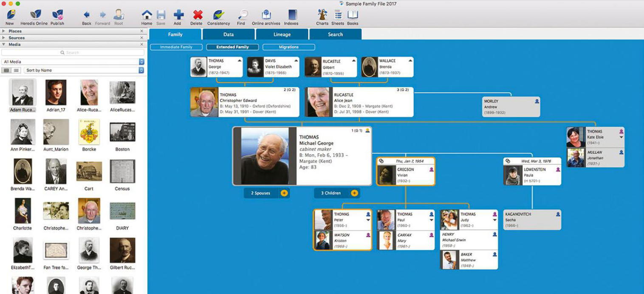The height and width of the screenshot is (294, 644).
Task: Select the Cart media thumbnail
Action: coord(89,171)
